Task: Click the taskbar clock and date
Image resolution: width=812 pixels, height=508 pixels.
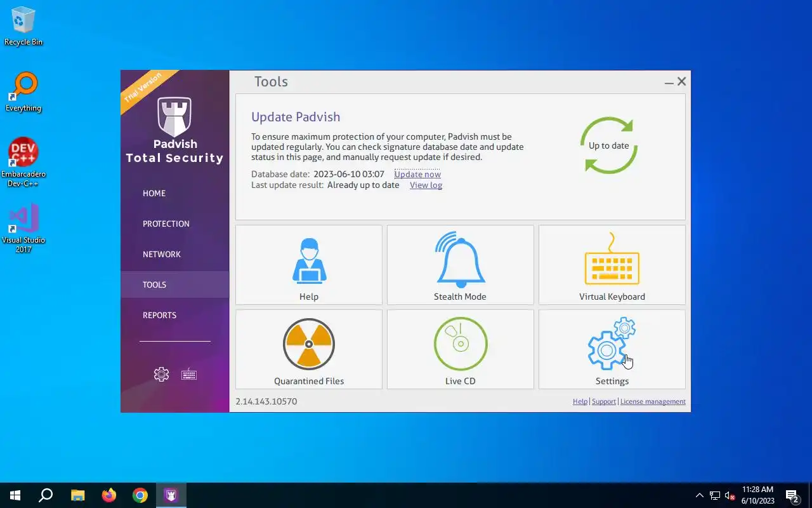Action: tap(757, 495)
